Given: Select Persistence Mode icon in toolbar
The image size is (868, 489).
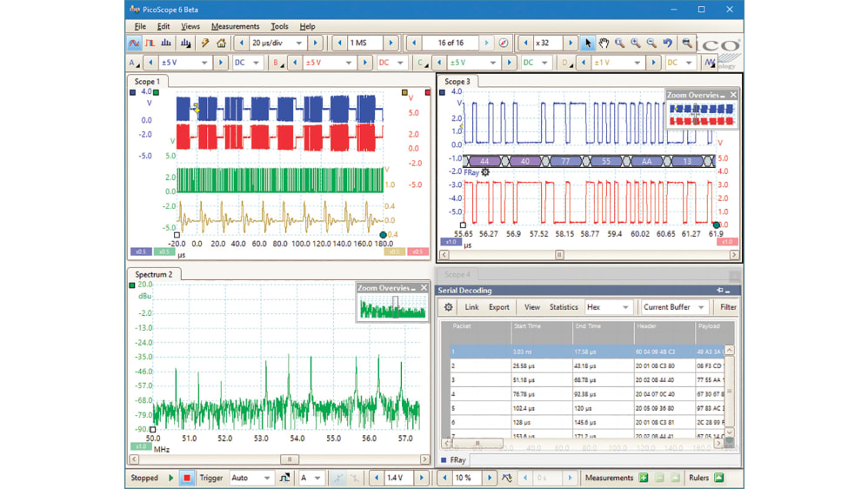Looking at the screenshot, I should click(150, 43).
